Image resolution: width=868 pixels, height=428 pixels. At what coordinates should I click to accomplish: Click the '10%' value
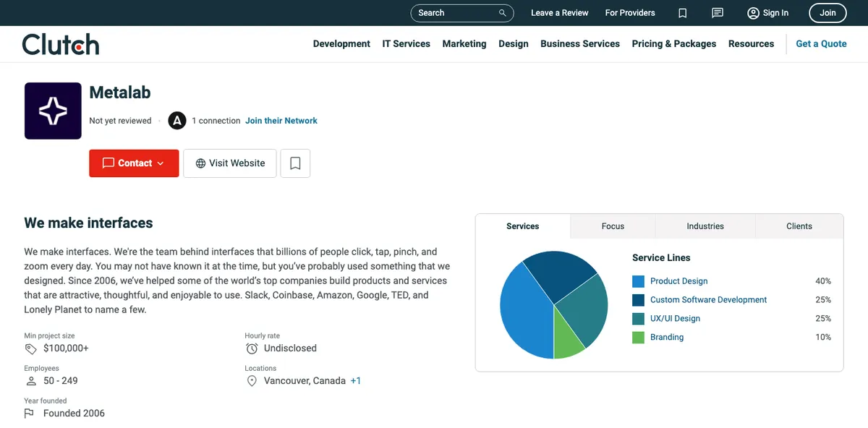pos(823,338)
